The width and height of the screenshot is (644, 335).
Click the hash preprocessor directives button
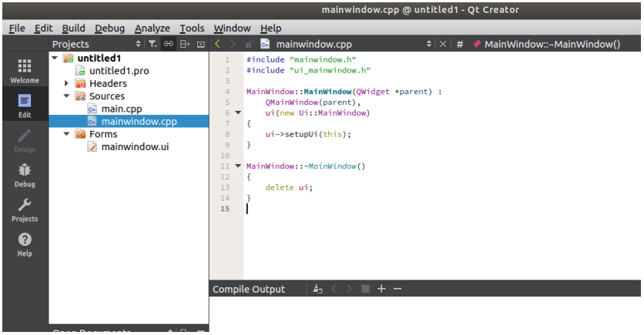click(460, 44)
